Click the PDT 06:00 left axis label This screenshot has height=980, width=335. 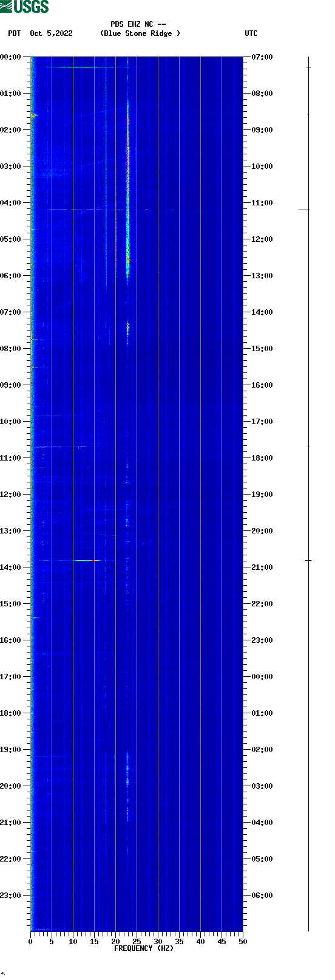click(x=11, y=276)
